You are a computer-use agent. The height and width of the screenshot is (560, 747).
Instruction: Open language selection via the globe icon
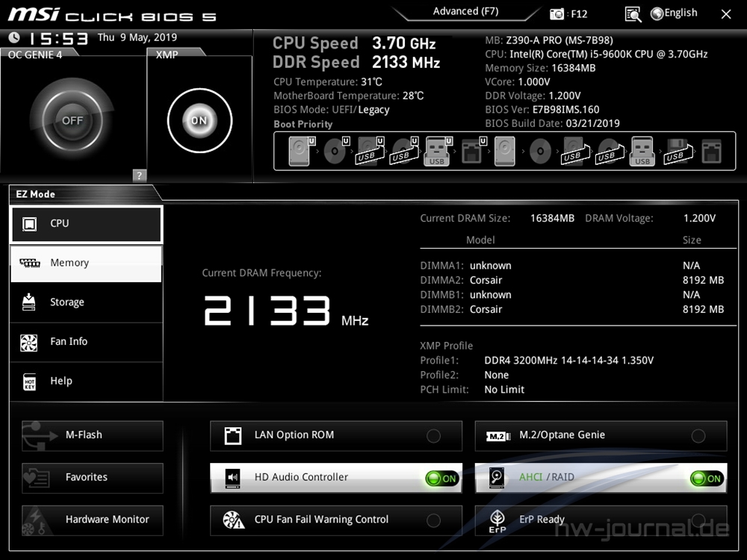(x=657, y=13)
